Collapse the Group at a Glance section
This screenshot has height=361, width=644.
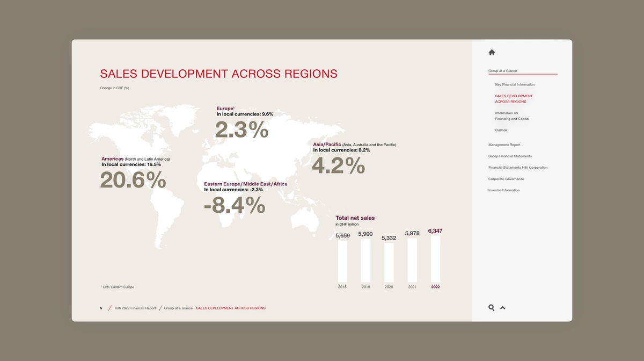point(503,71)
